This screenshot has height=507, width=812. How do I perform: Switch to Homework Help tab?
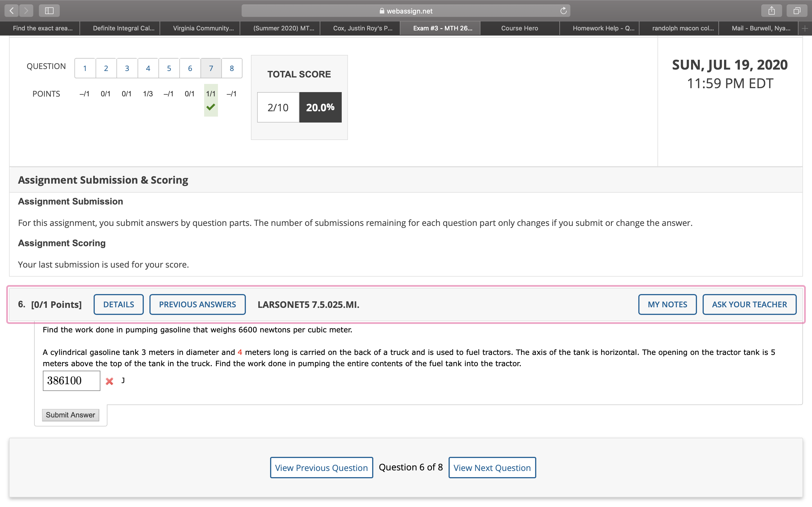tap(603, 28)
